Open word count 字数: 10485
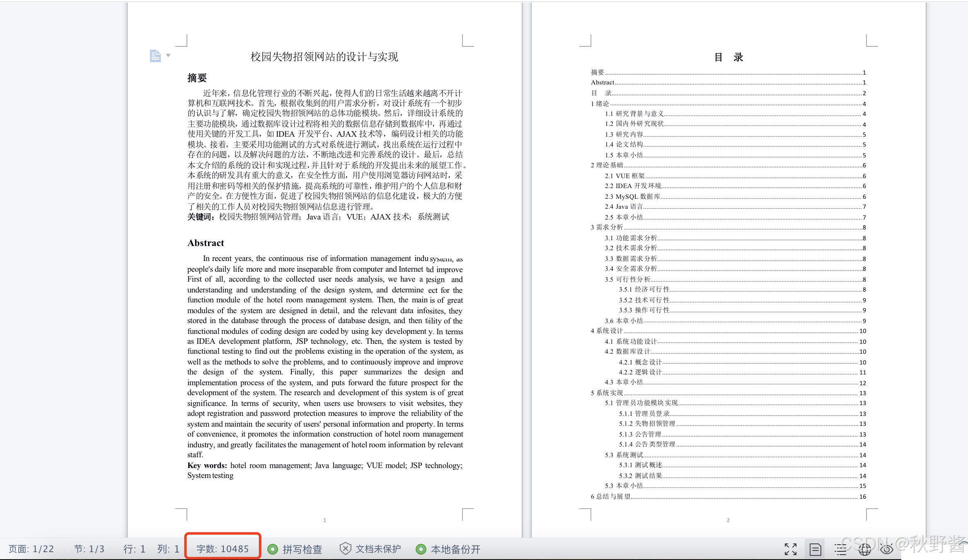The width and height of the screenshot is (968, 560). click(x=223, y=549)
